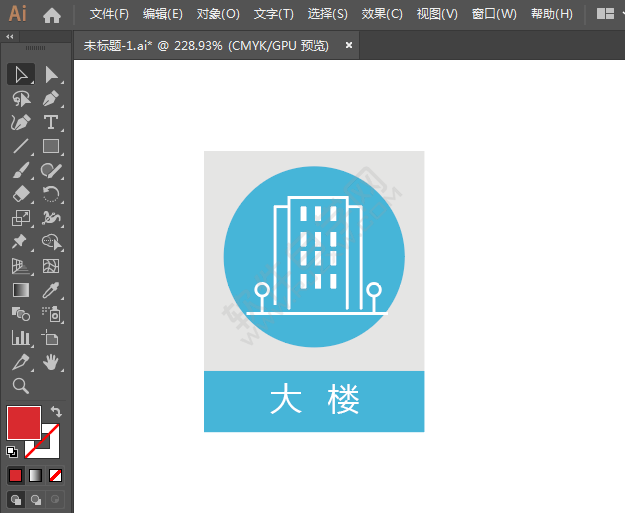Select the Direct Selection tool
The width and height of the screenshot is (625, 513).
click(51, 74)
